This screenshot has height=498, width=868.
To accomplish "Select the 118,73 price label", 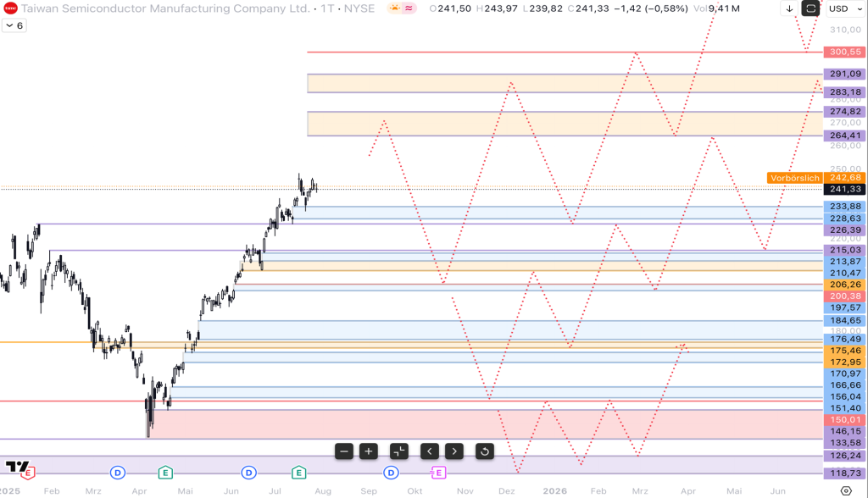I will click(x=845, y=473).
